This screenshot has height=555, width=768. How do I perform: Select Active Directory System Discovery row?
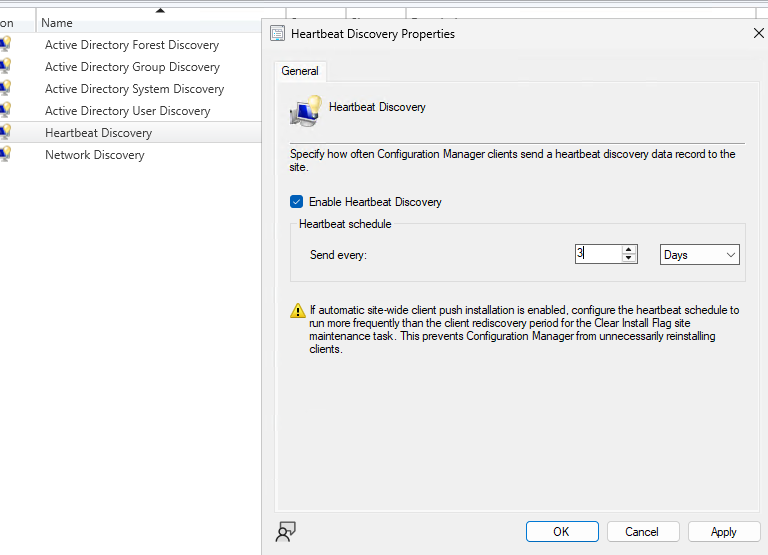click(131, 89)
